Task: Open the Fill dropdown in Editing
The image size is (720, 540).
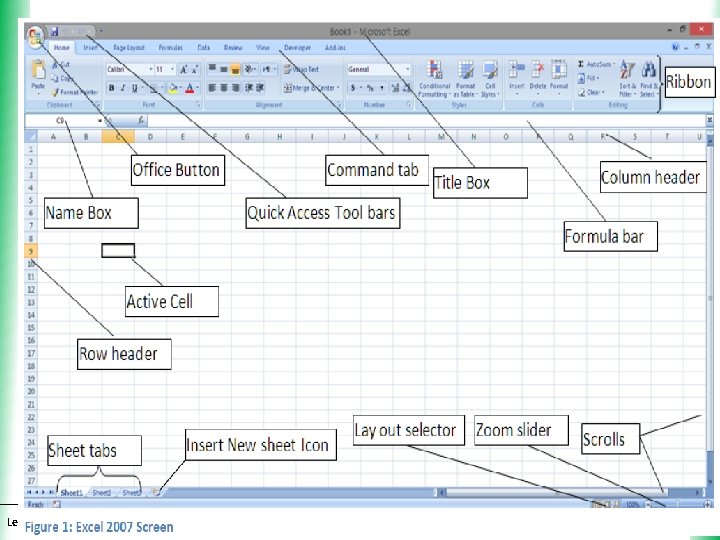Action: tap(588, 78)
